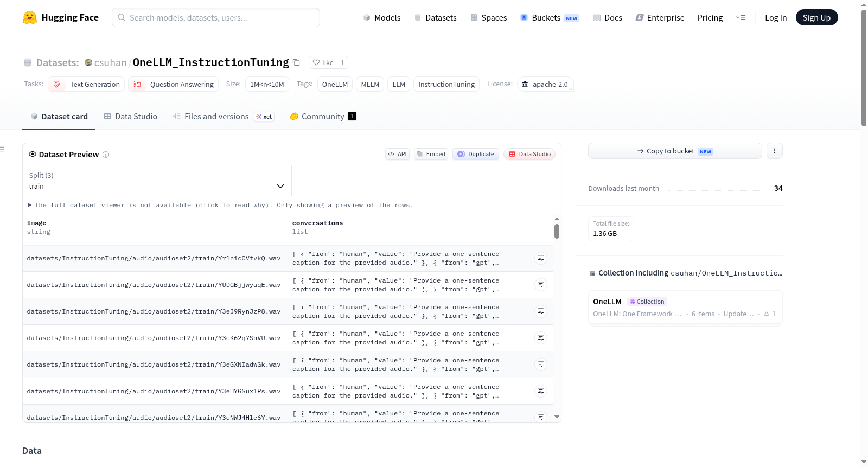The width and height of the screenshot is (868, 467).
Task: Open the csuhan profile link
Action: [110, 62]
